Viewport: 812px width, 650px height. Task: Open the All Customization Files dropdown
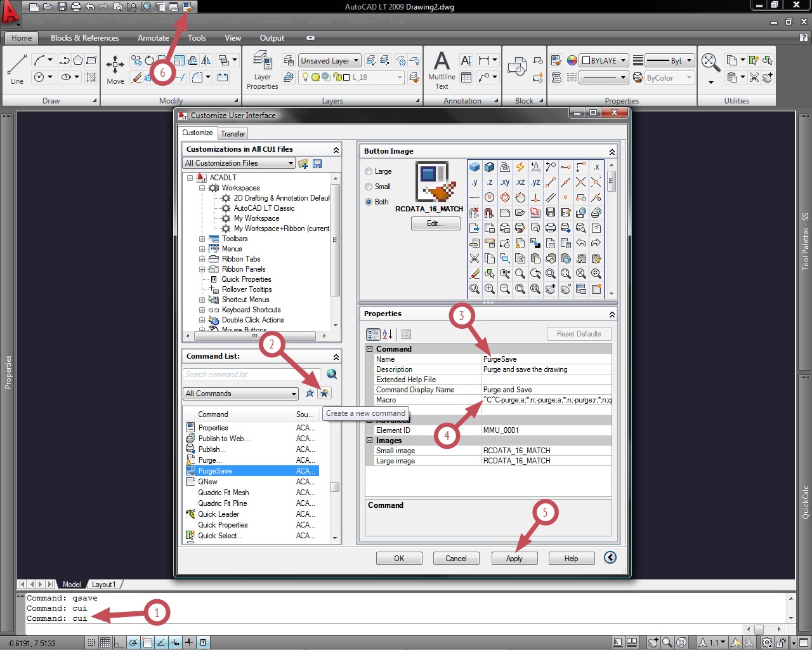pyautogui.click(x=239, y=163)
